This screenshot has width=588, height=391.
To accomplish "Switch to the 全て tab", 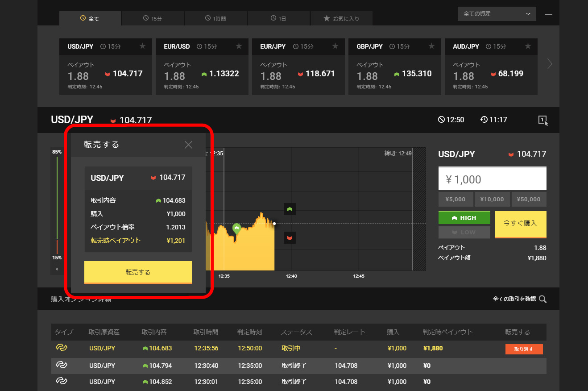I will coord(90,18).
